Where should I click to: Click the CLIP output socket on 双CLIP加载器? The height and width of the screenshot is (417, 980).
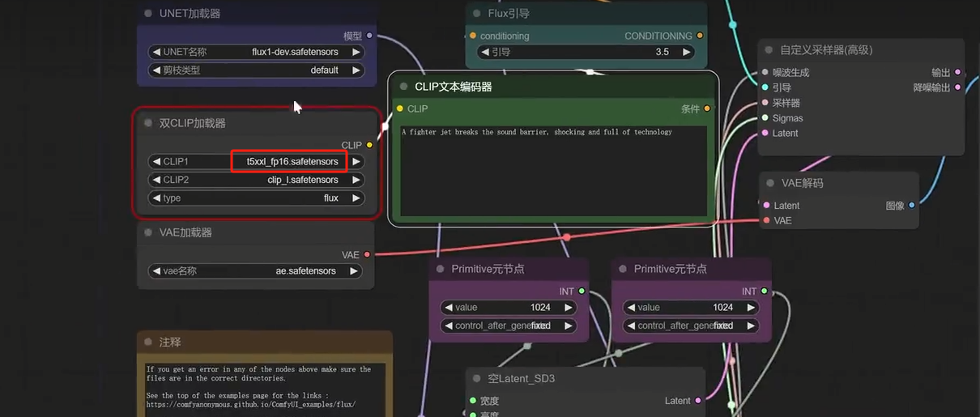click(x=369, y=145)
